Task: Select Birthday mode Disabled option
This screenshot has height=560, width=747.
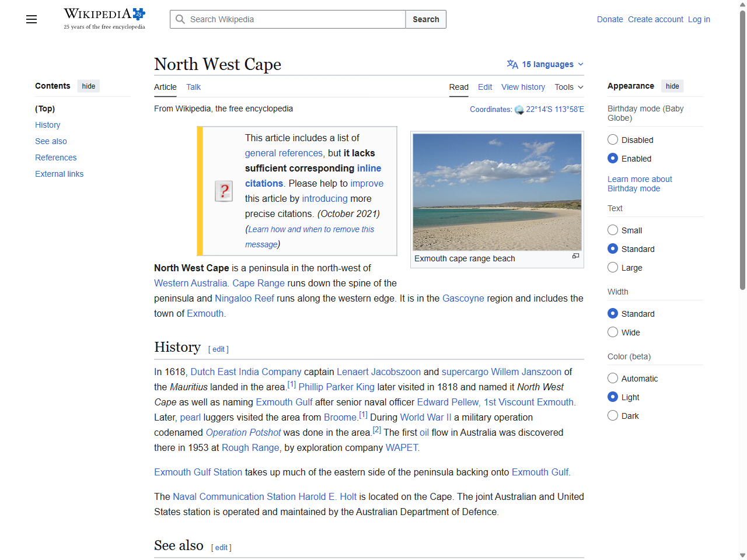Action: pos(613,139)
